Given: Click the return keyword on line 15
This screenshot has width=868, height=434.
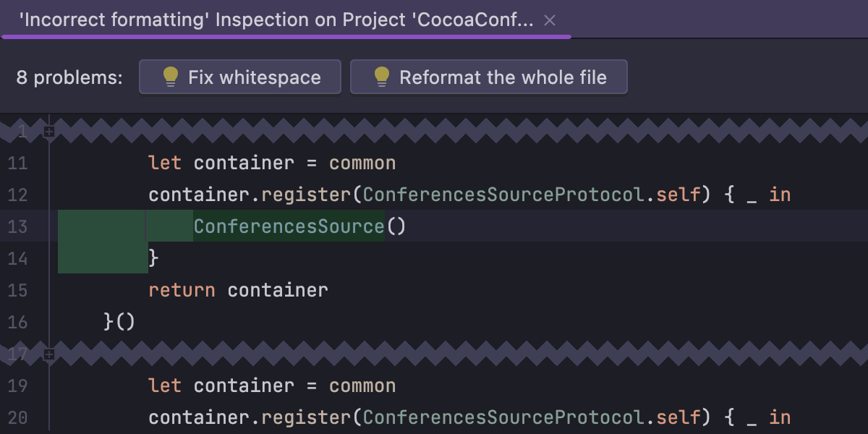Looking at the screenshot, I should coord(181,290).
